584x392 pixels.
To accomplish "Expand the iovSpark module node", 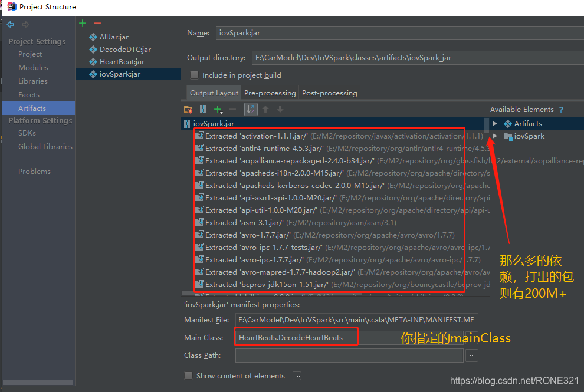I will point(494,136).
